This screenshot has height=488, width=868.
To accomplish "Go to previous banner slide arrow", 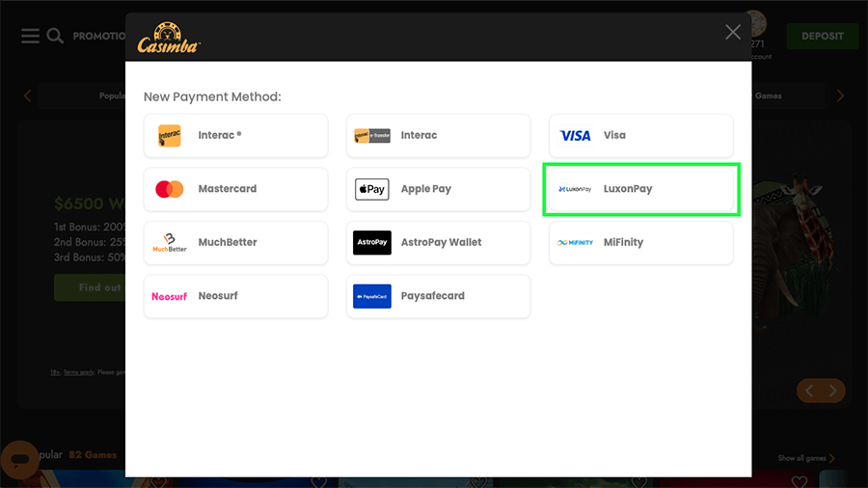I will tap(809, 391).
